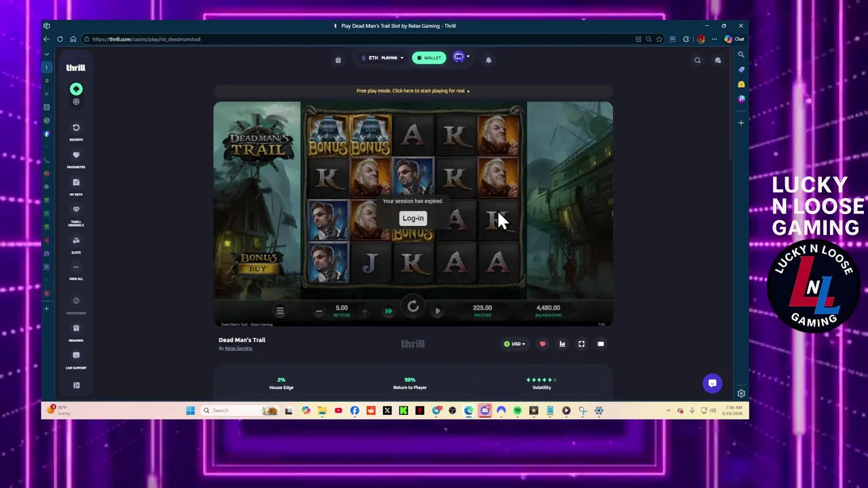Viewport: 868px width, 488px height.
Task: Open the weather widget on taskbar
Action: [x=60, y=410]
